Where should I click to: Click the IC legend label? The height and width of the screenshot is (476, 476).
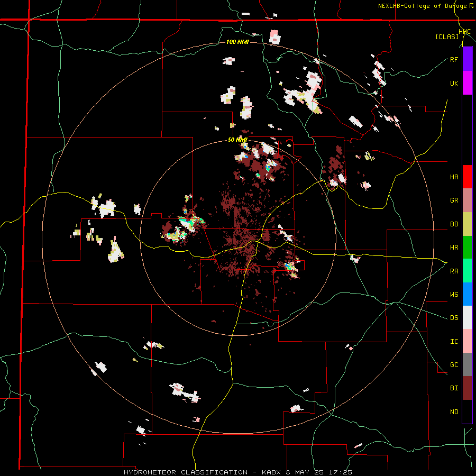[454, 342]
